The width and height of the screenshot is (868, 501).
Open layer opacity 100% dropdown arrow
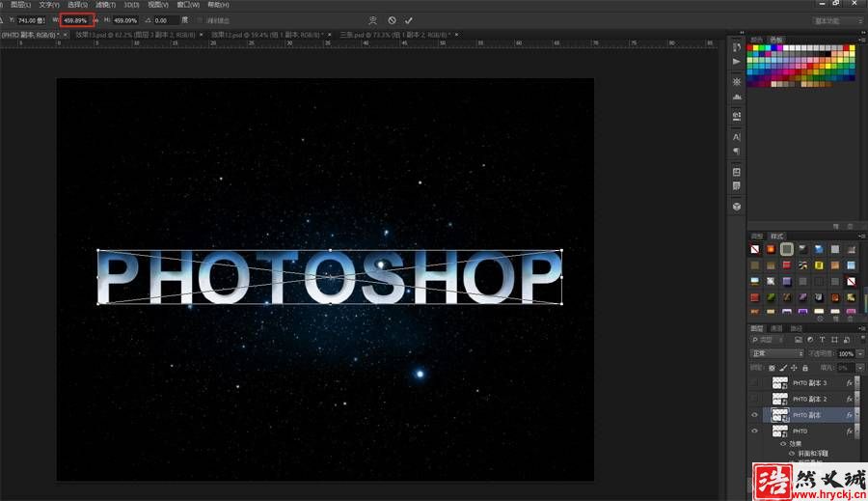click(x=860, y=353)
